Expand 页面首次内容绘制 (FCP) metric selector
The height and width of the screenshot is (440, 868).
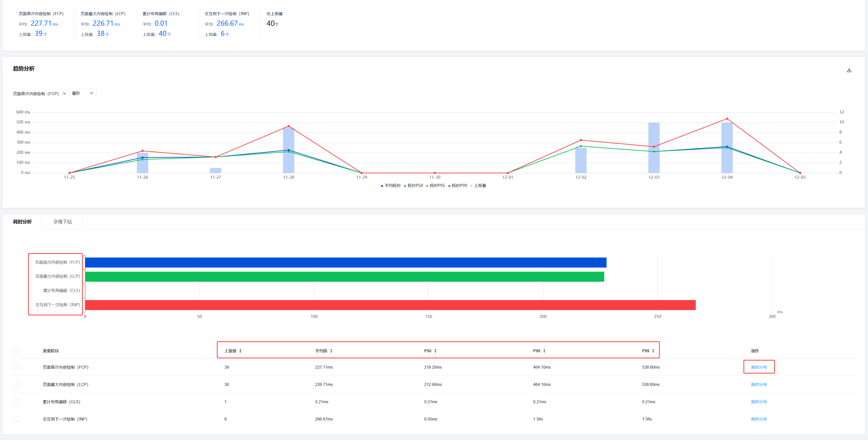point(39,94)
